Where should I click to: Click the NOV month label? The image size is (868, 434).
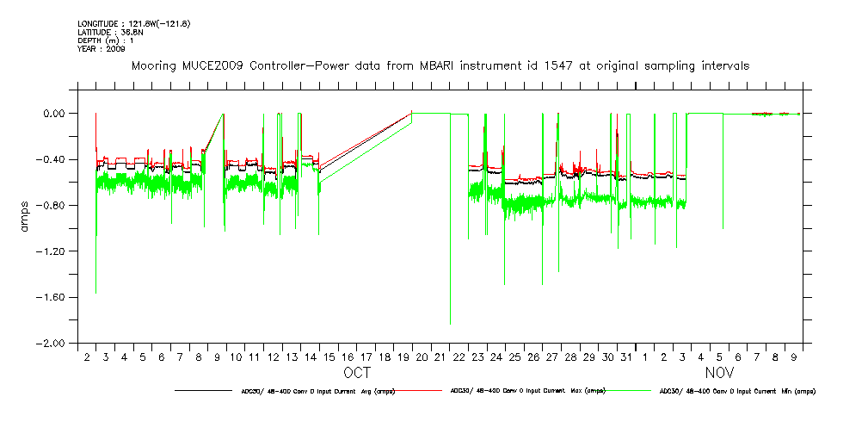point(719,373)
